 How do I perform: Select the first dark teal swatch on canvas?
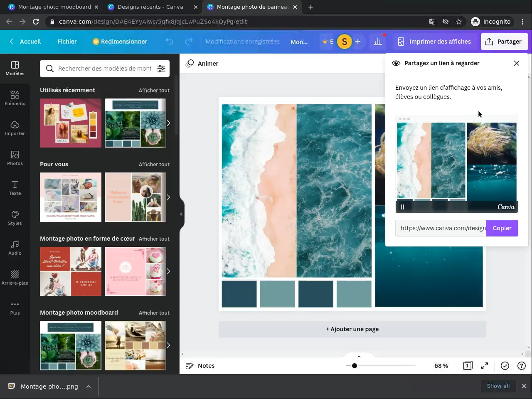[239, 294]
